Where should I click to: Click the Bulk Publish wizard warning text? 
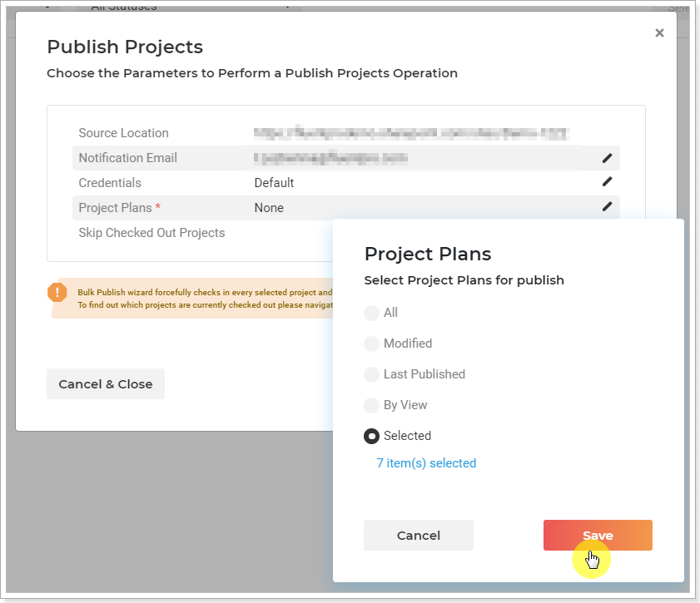tap(205, 299)
